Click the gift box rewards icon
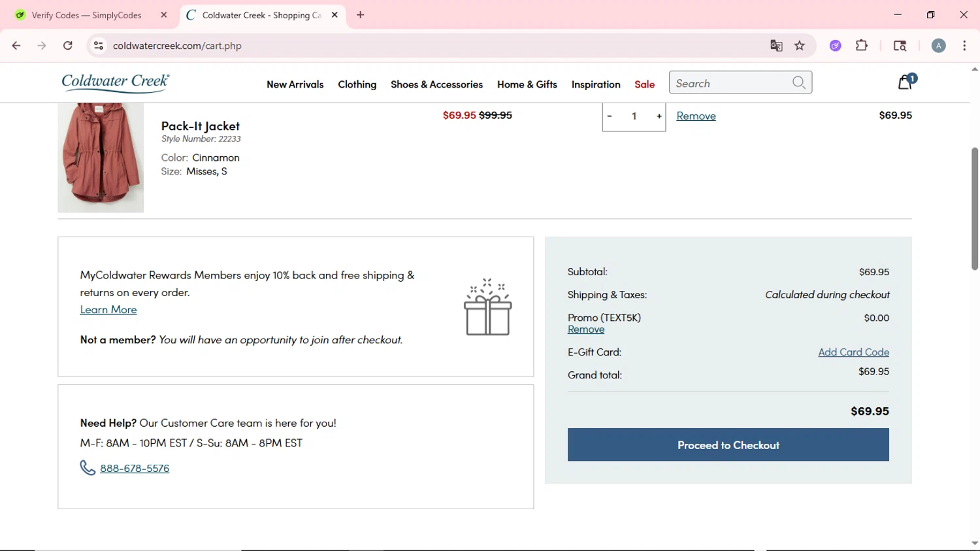 point(488,307)
